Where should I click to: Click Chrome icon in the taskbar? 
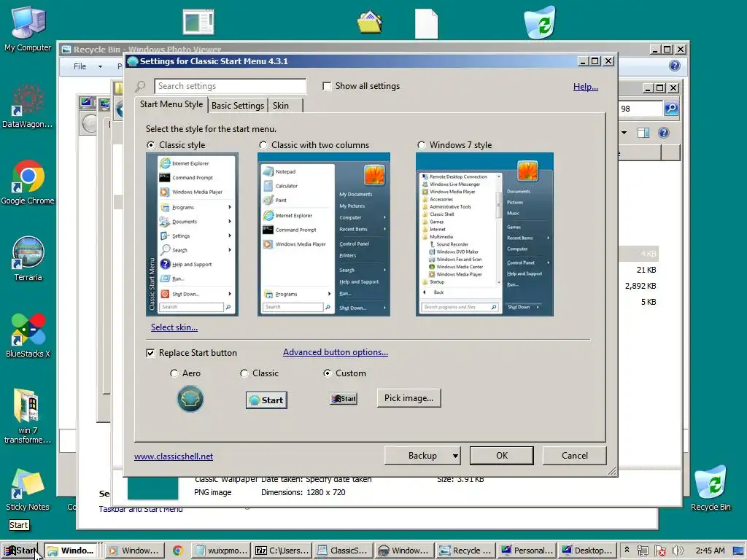click(178, 551)
